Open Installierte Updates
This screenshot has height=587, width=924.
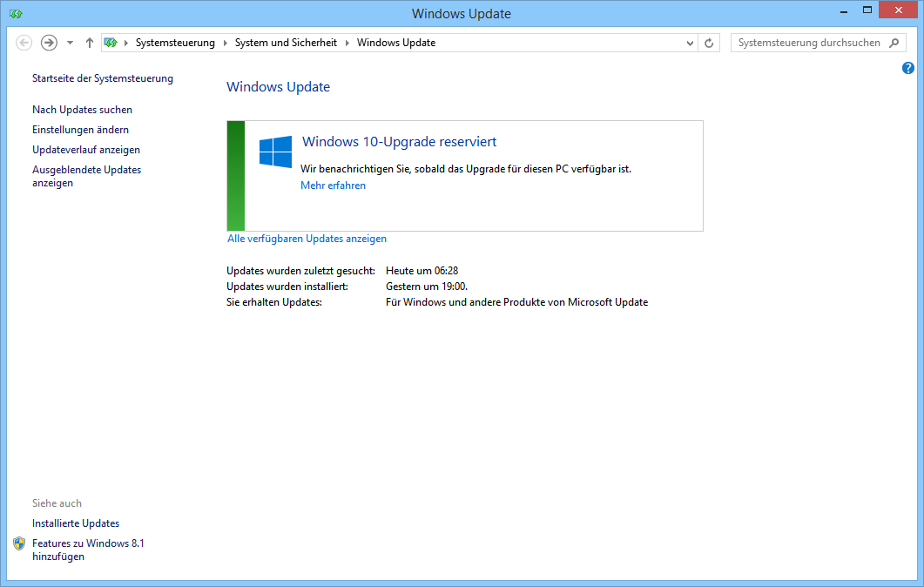click(x=76, y=523)
